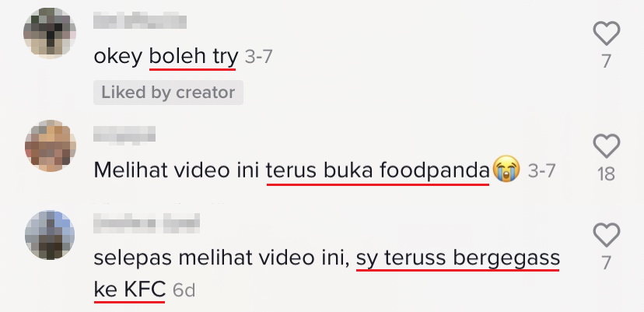Image resolution: width=644 pixels, height=312 pixels.
Task: Open profile picture of foodpanda commenter
Action: point(51,146)
